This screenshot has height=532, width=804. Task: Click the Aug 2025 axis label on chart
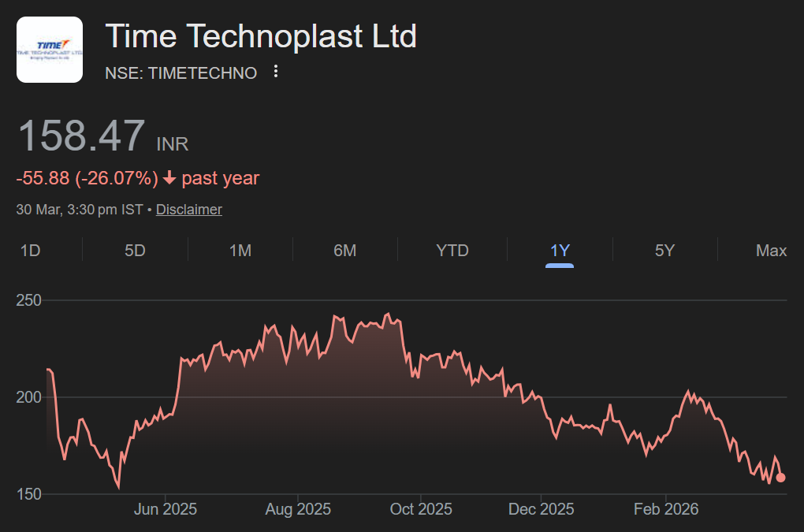(x=298, y=509)
